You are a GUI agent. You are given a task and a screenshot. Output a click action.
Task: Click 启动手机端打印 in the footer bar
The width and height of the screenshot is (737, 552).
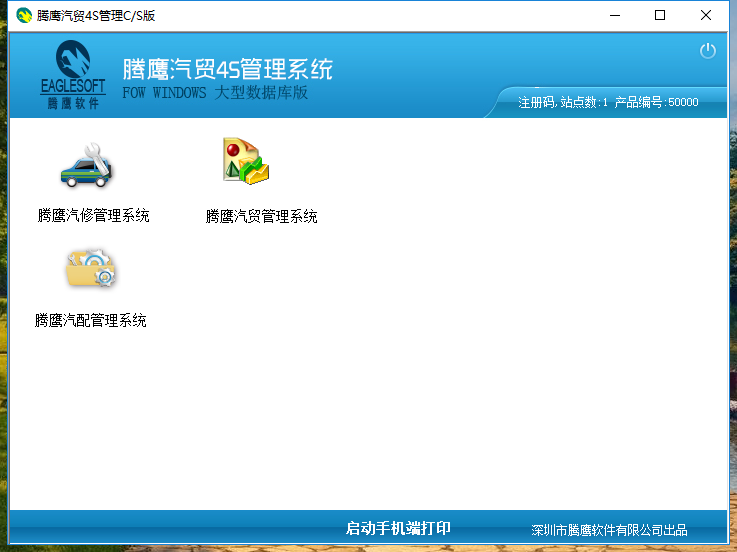[x=398, y=528]
